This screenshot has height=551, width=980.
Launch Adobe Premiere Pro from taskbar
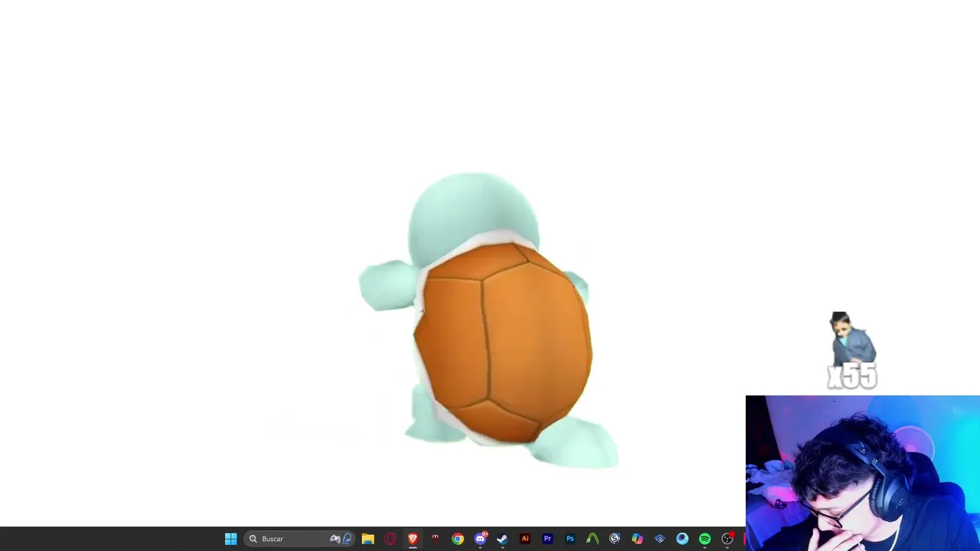(x=547, y=539)
